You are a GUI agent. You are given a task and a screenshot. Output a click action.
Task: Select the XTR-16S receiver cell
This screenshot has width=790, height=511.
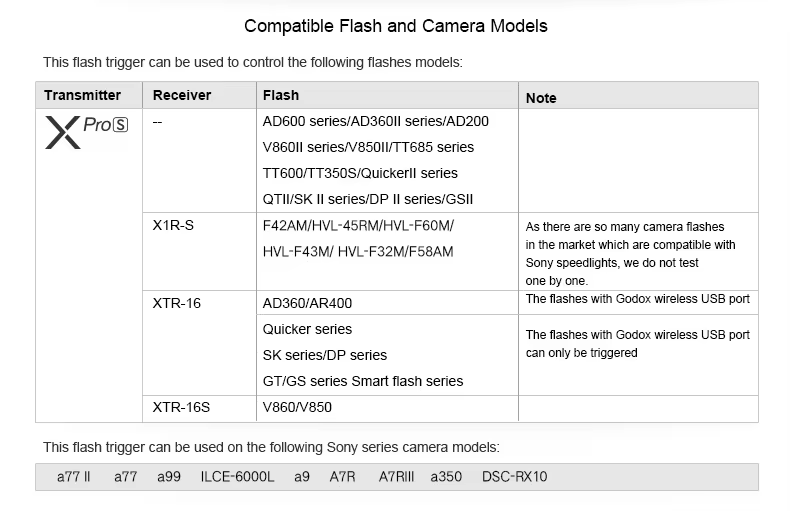pos(181,407)
